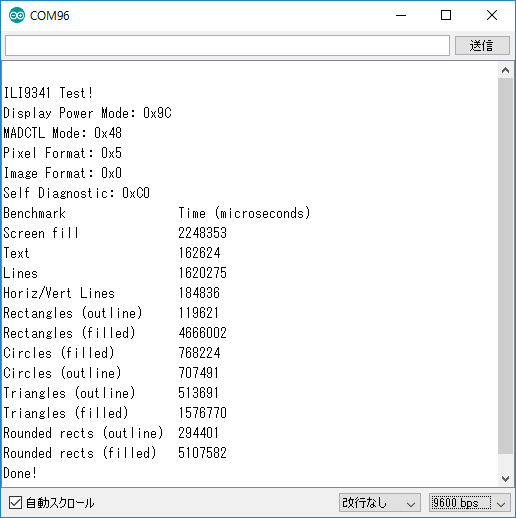
Task: Close the COM96 serial monitor window
Action: pos(492,15)
